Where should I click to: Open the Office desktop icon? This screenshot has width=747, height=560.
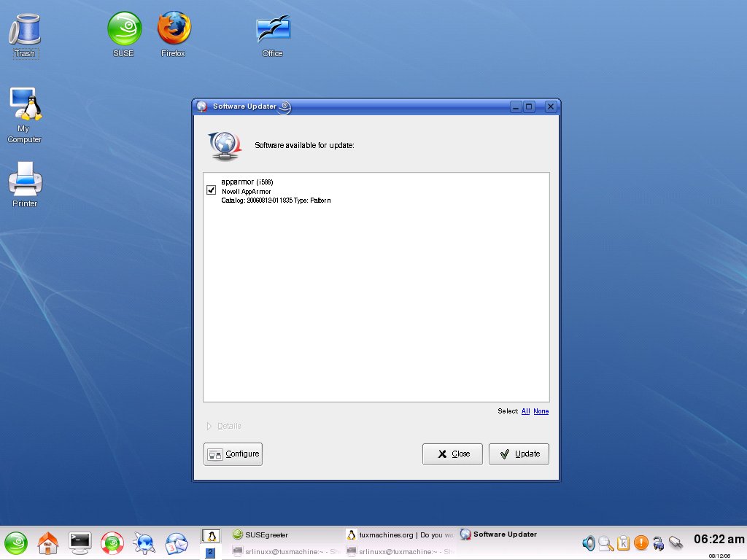tap(273, 36)
